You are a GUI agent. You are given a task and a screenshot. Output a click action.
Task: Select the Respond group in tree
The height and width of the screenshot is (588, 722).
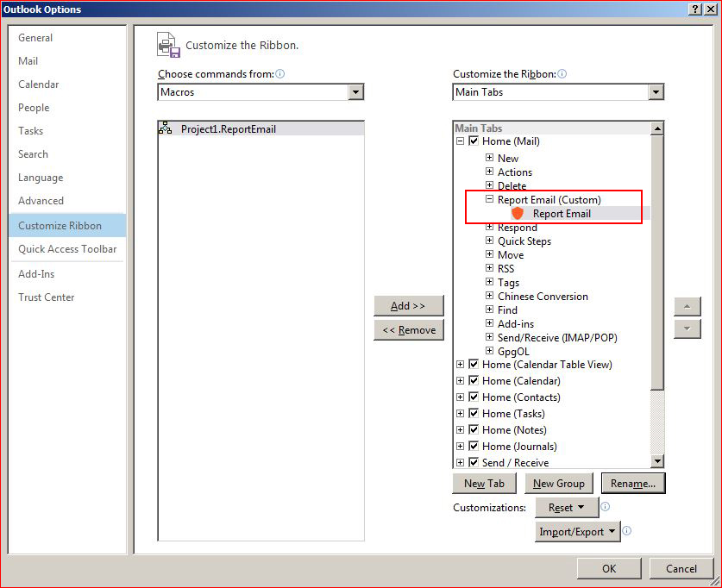pos(517,228)
